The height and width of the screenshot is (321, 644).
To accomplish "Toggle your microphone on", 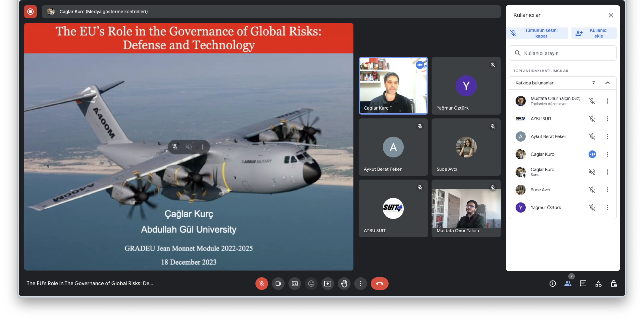I will [x=261, y=283].
